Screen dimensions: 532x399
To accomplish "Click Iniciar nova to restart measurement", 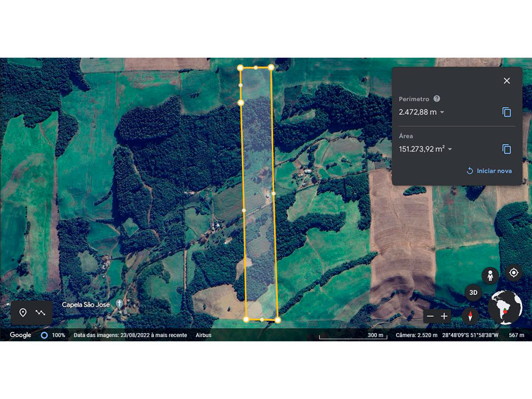I will (489, 171).
